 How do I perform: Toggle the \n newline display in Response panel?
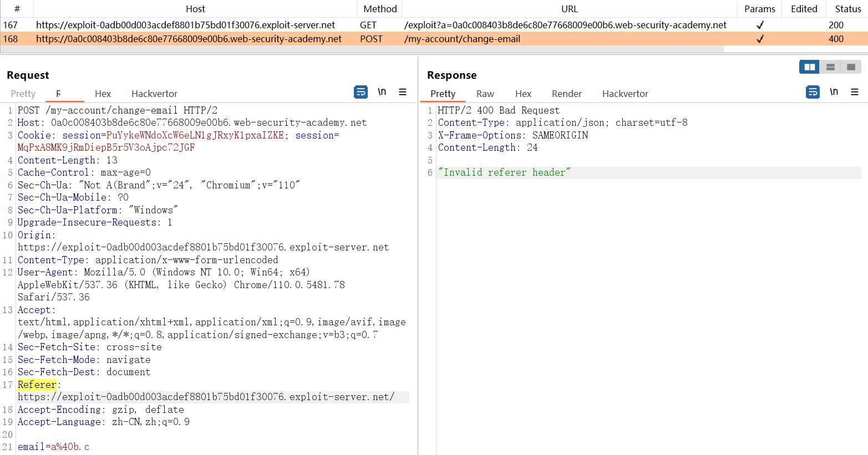pos(834,92)
